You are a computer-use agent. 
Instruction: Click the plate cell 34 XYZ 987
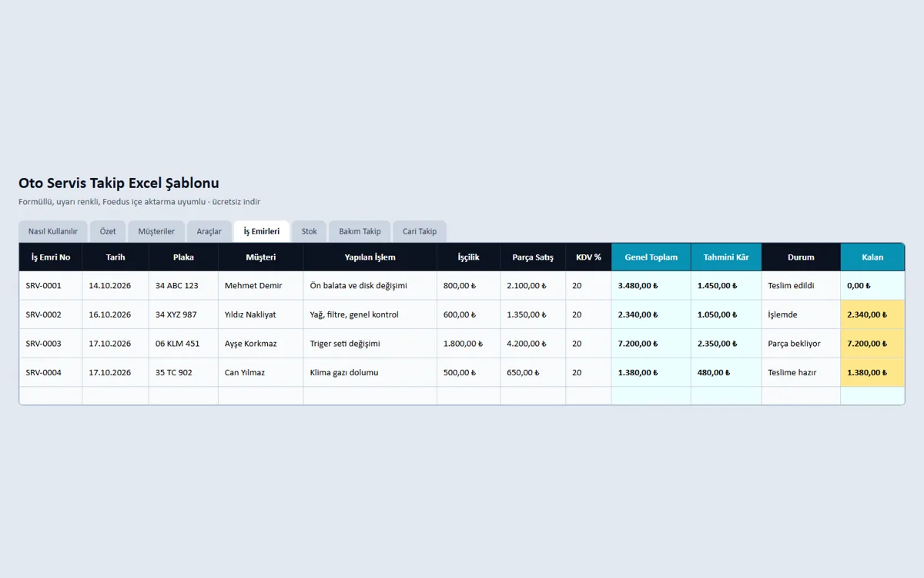tap(183, 314)
